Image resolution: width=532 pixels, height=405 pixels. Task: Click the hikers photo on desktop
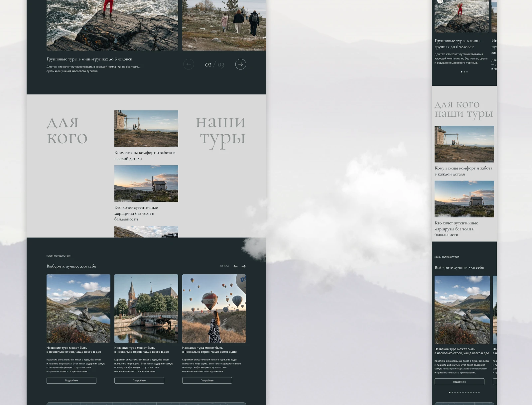pos(224,25)
